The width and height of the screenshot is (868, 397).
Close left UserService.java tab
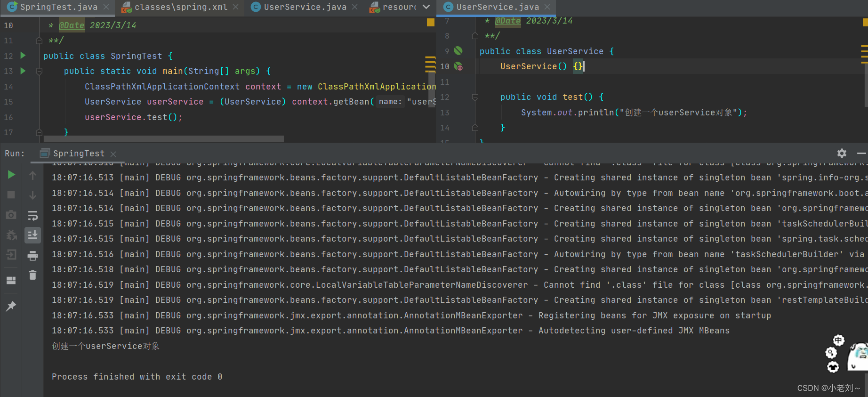click(355, 7)
